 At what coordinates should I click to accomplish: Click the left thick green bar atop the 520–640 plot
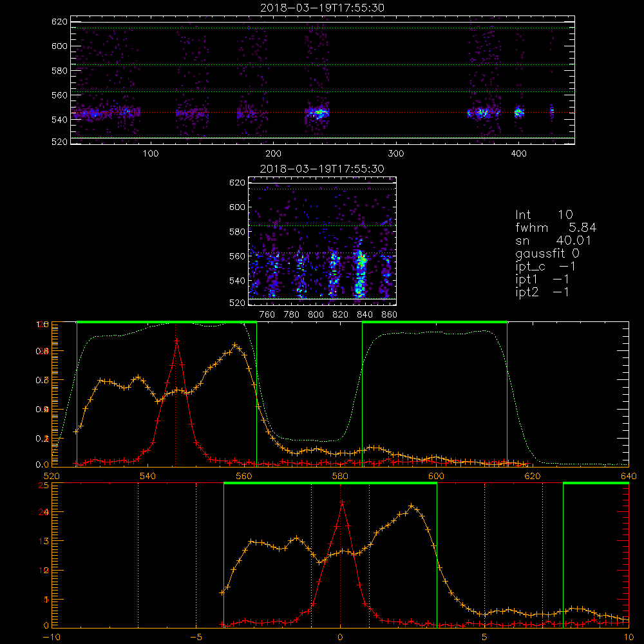point(167,323)
